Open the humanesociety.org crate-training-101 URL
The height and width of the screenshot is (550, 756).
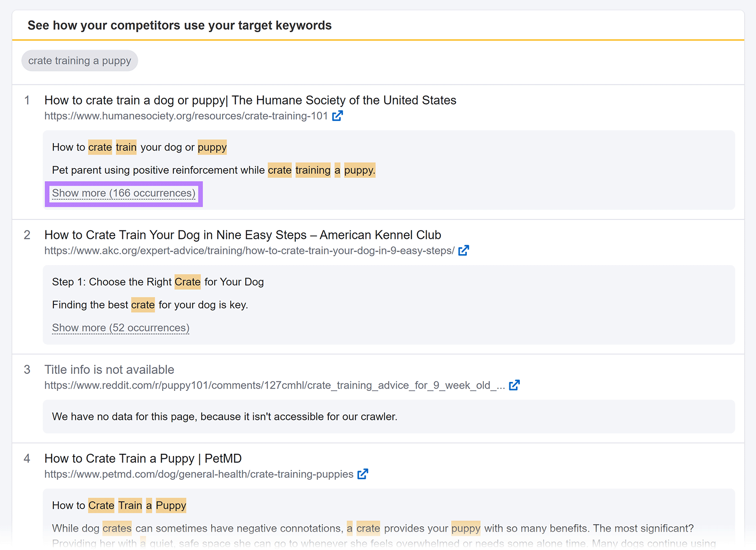coord(186,116)
